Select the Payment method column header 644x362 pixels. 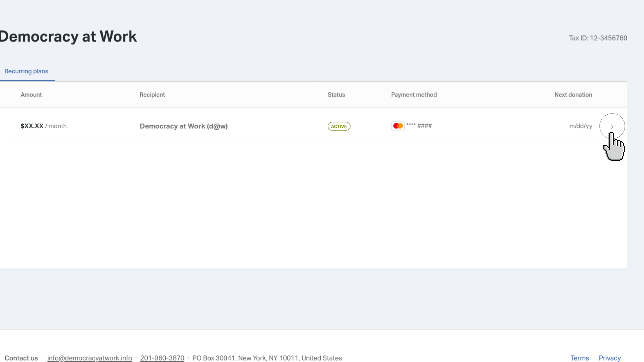point(414,95)
